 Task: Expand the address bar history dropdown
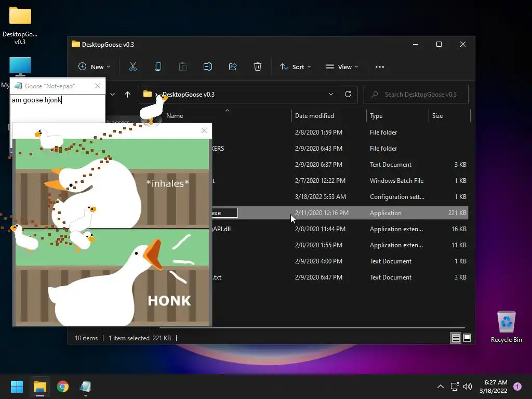(x=331, y=95)
